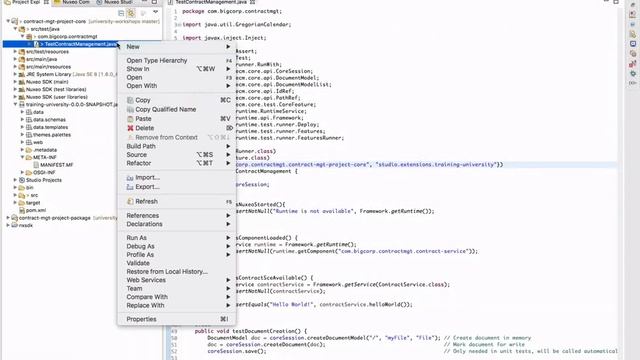Expand the JRE System Library node
Viewport: 640px width, 360px height.
pos(15,74)
